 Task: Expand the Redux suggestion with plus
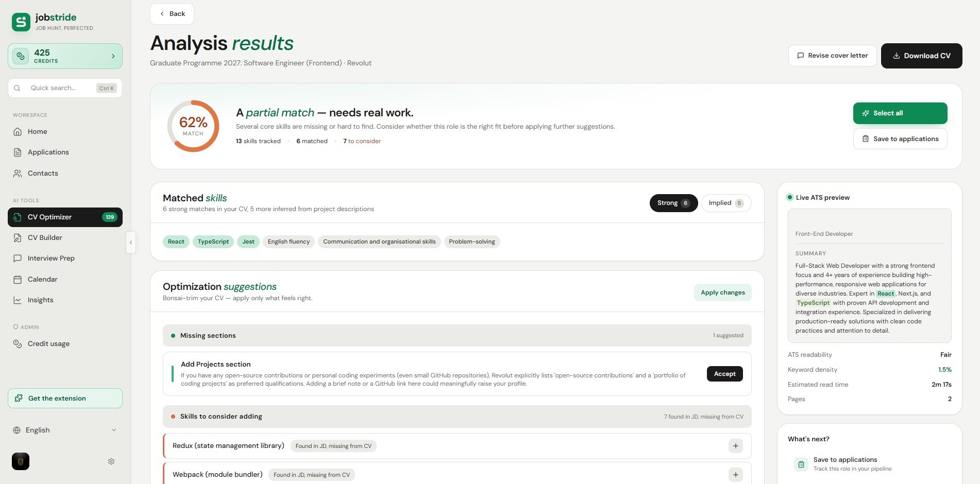[736, 446]
